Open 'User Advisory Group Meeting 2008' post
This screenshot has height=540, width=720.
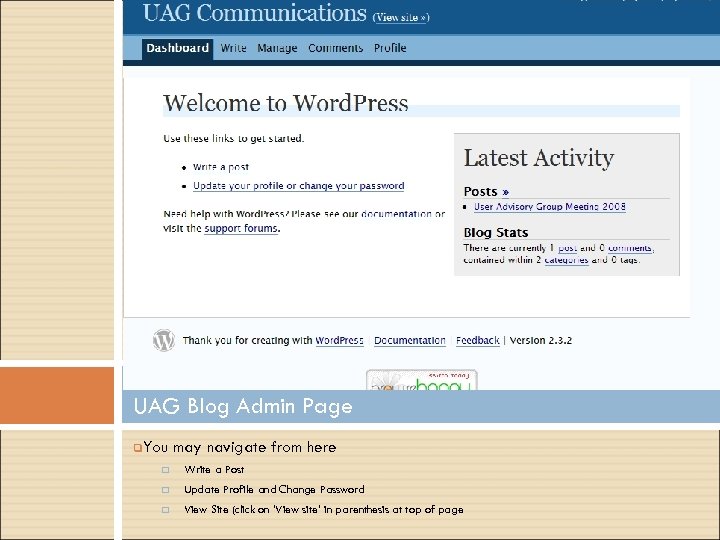tap(550, 207)
